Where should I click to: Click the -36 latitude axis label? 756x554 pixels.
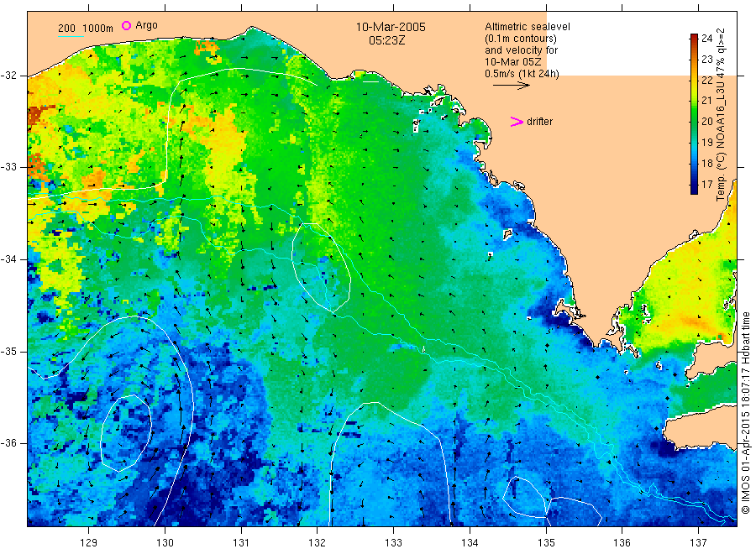pos(9,442)
